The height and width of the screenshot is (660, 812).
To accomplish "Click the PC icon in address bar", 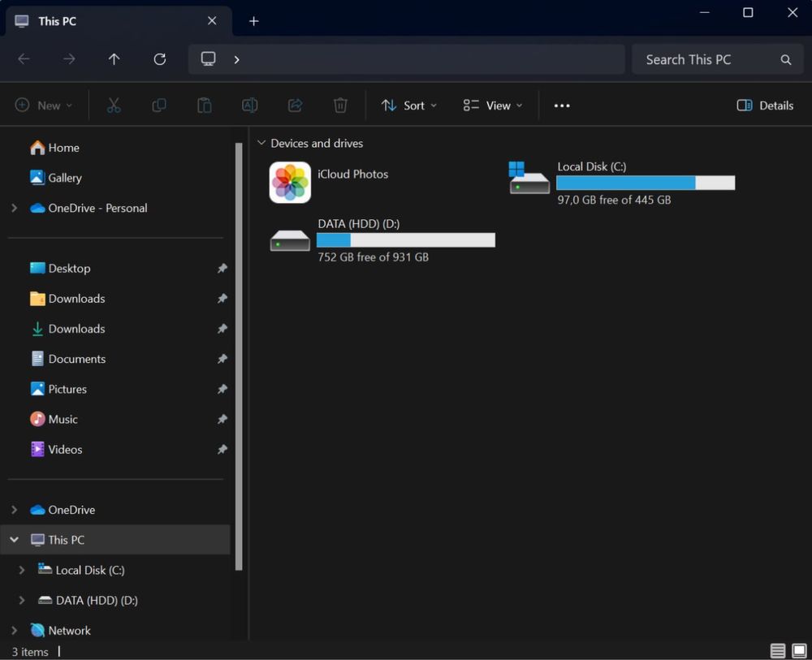I will 208,58.
